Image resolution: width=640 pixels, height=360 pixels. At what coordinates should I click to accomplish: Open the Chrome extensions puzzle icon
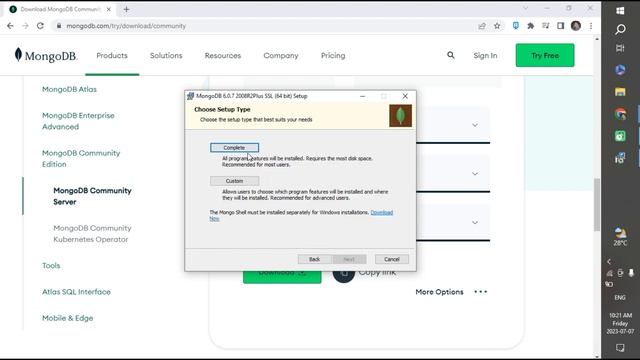pos(531,26)
